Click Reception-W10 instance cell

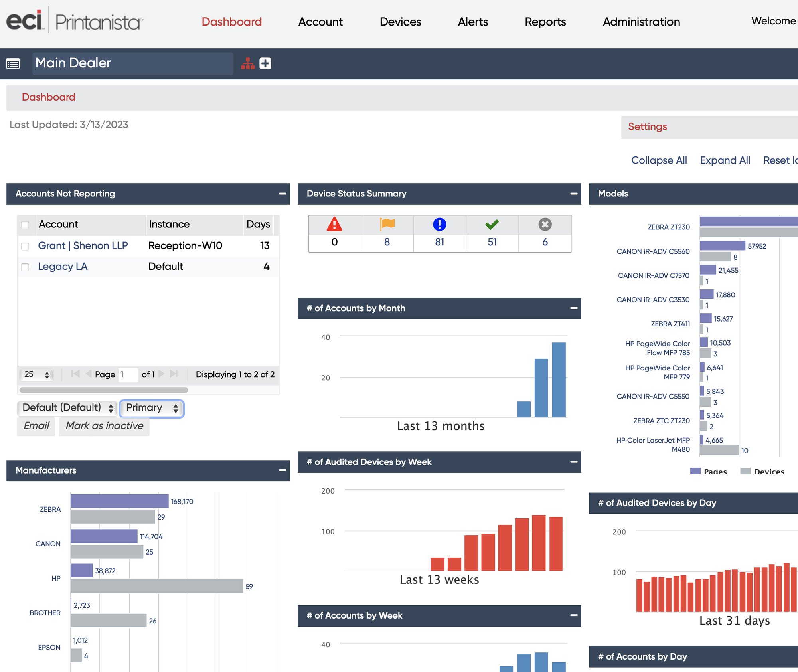tap(185, 246)
